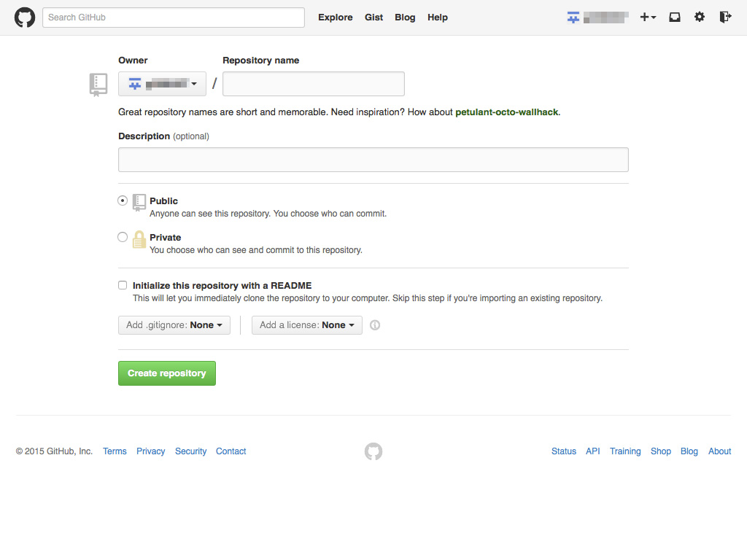Click the octocat icon in the footer
This screenshot has width=747, height=560.
(373, 451)
